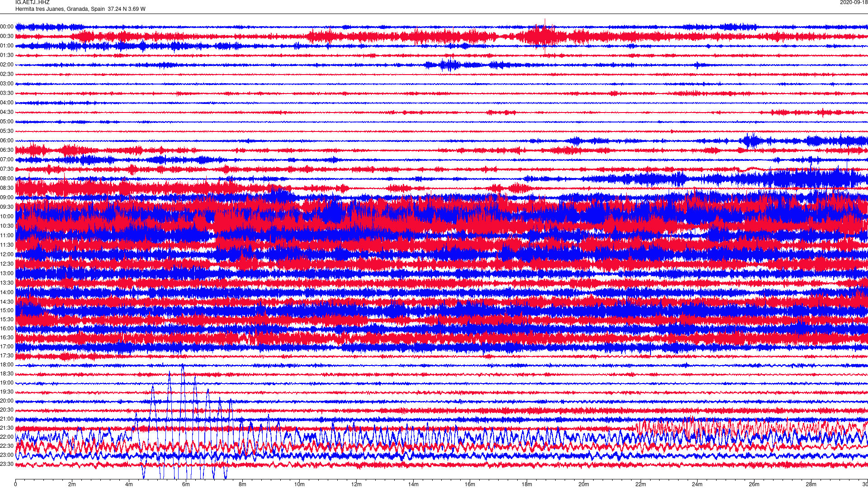Select the 04:30 time row label
This screenshot has height=488, width=868.
coord(7,113)
